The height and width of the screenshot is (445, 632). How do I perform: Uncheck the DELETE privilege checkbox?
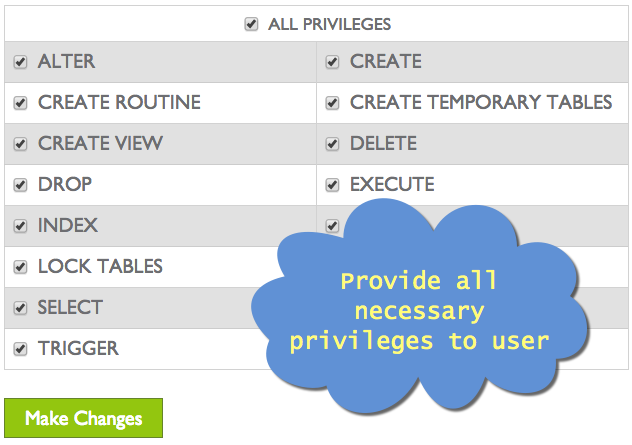click(332, 144)
